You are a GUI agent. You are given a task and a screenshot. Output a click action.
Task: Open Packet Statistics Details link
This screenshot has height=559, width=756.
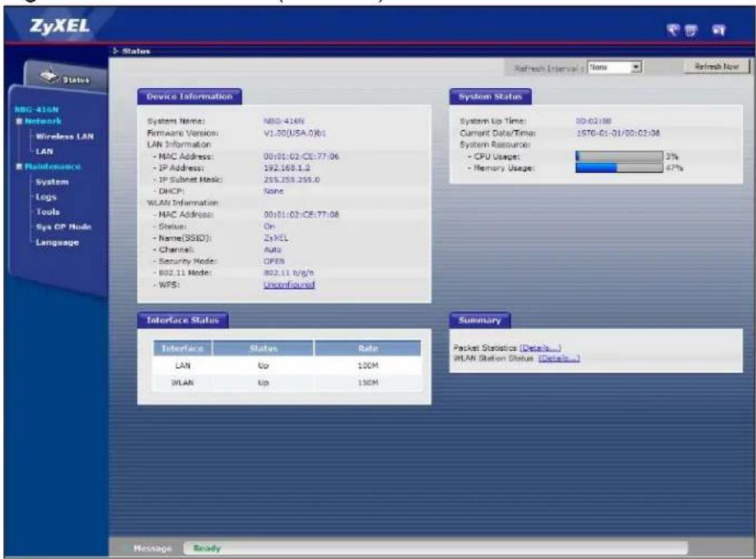coord(540,347)
